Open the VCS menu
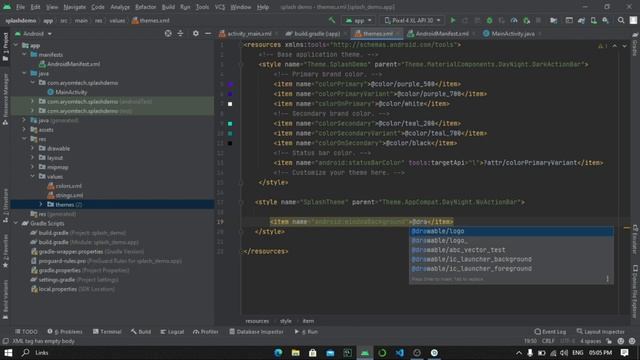This screenshot has height=360, width=640. coord(220,7)
